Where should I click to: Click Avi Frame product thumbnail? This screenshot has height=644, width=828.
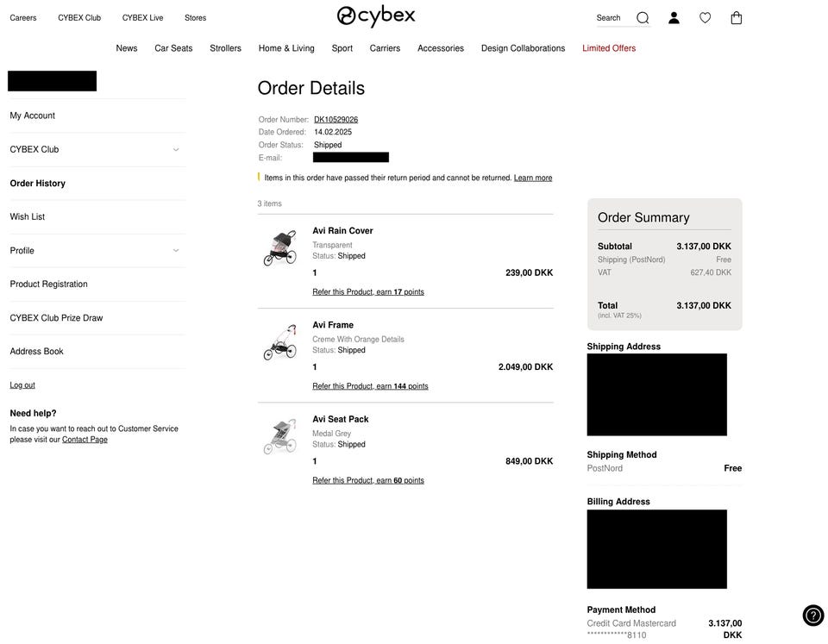pyautogui.click(x=279, y=342)
